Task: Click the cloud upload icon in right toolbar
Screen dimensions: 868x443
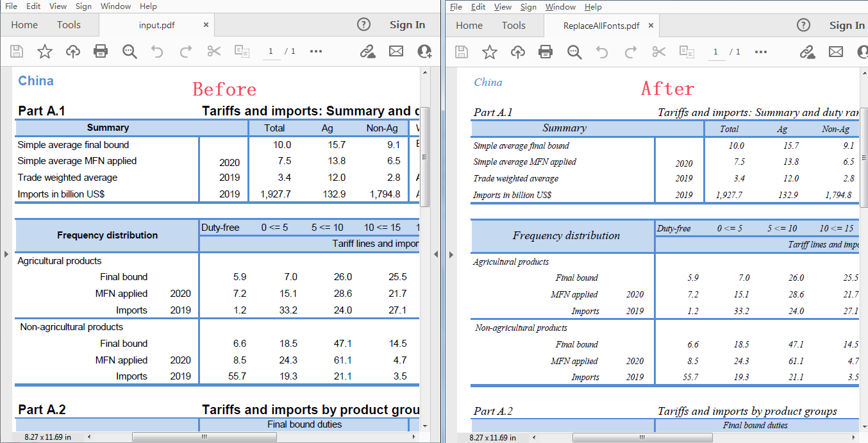Action: 517,52
